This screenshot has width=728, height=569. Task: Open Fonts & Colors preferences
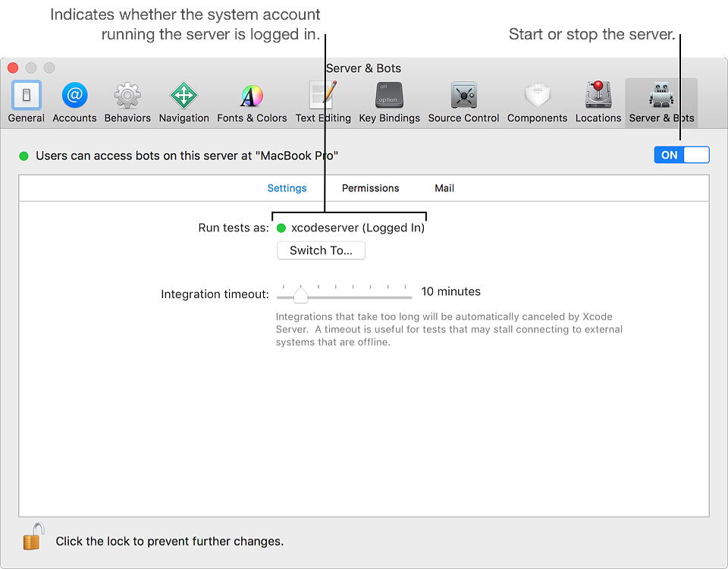[252, 102]
